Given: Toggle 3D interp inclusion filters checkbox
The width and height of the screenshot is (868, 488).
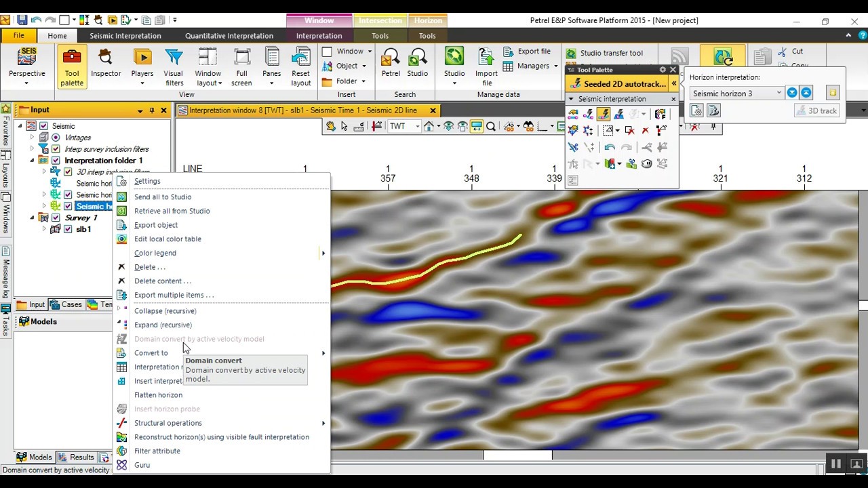Looking at the screenshot, I should [68, 172].
